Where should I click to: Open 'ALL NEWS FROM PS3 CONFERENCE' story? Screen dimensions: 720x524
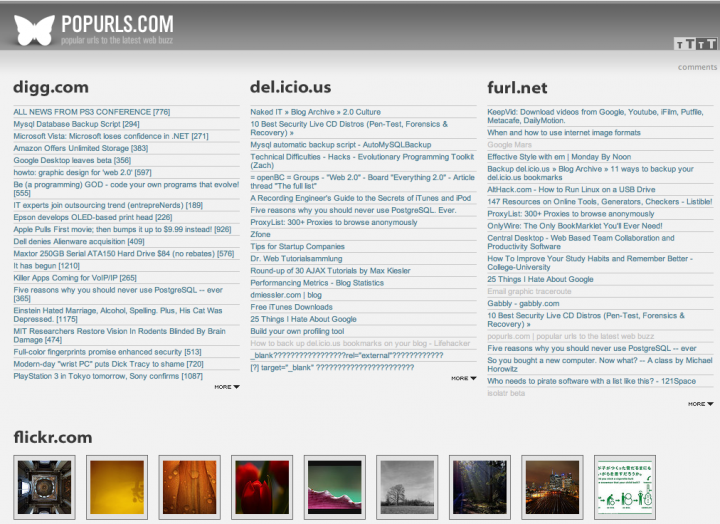point(92,112)
